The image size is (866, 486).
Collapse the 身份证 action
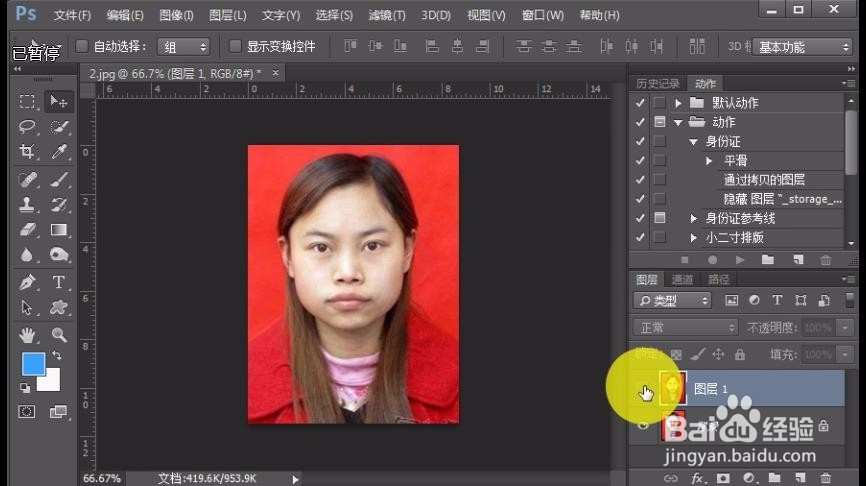(x=694, y=142)
